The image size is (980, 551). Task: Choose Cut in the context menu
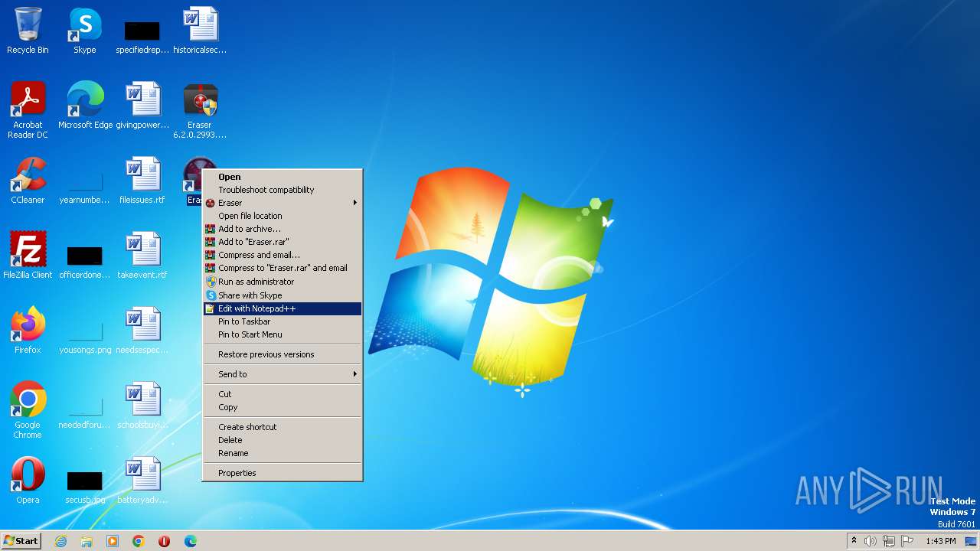coord(283,394)
